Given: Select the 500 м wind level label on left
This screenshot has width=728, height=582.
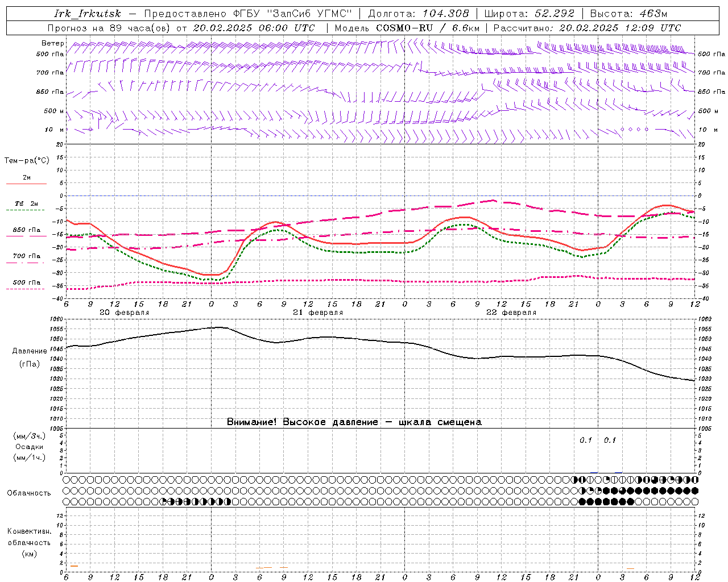Looking at the screenshot, I should tap(55, 111).
